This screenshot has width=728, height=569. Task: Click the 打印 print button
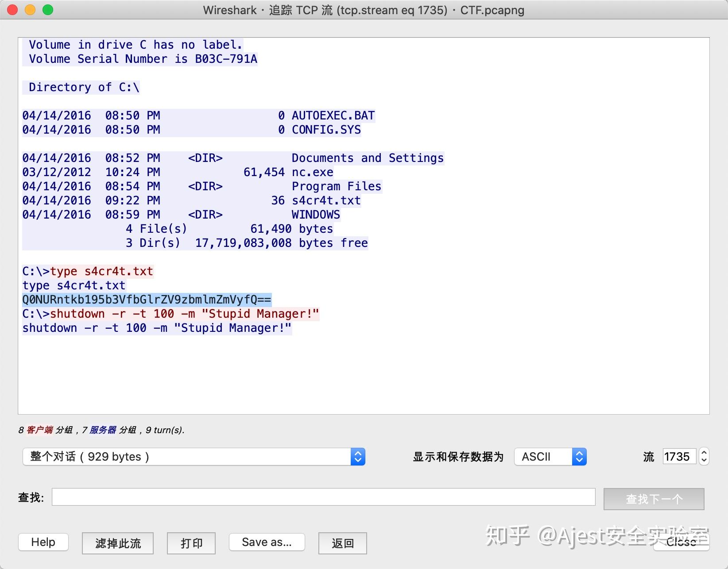coord(191,543)
